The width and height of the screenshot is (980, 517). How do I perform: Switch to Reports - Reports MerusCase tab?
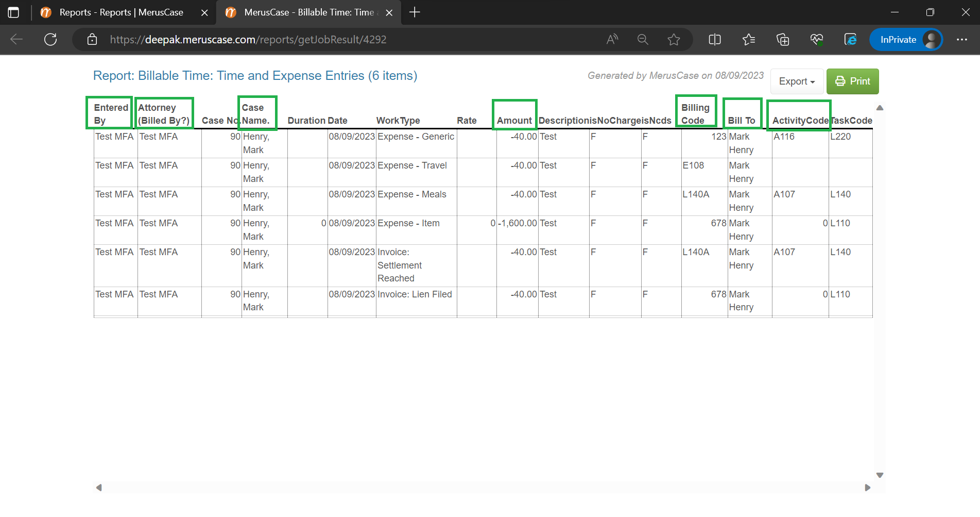(x=121, y=12)
